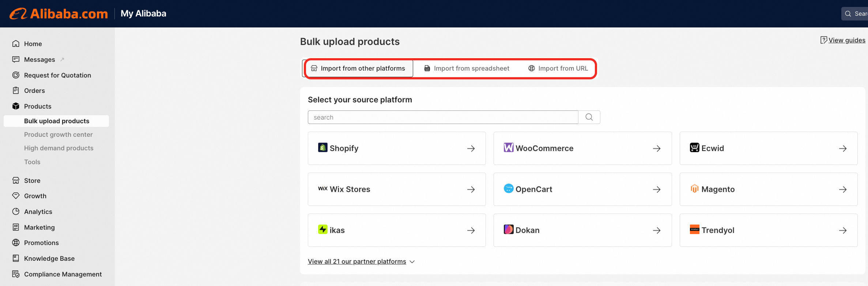868x286 pixels.
Task: Open the OpenCart platform arrow
Action: coord(657,189)
